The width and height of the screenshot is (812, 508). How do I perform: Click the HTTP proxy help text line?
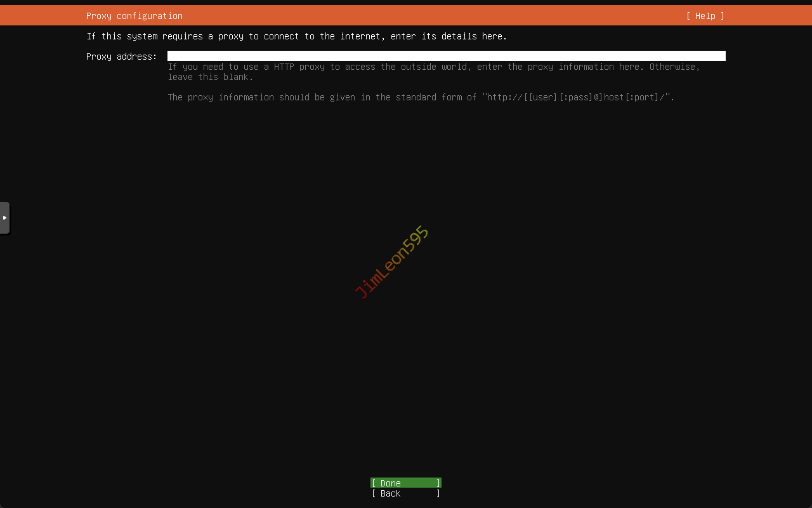click(433, 67)
